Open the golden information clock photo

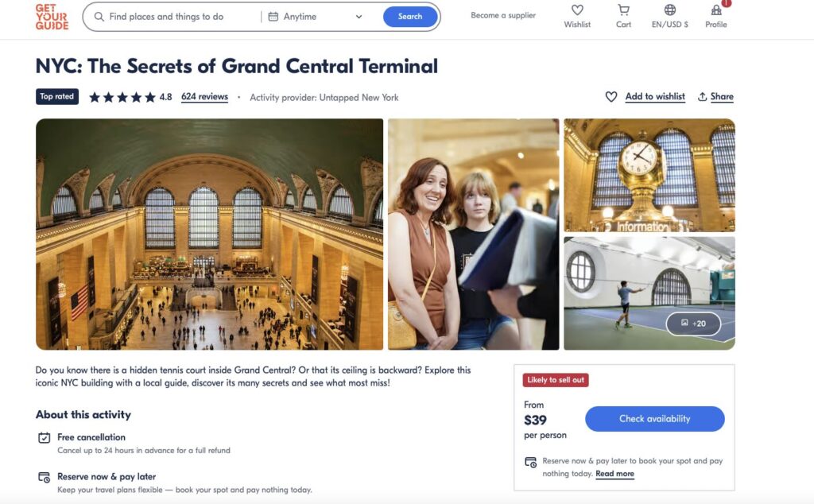pos(649,176)
